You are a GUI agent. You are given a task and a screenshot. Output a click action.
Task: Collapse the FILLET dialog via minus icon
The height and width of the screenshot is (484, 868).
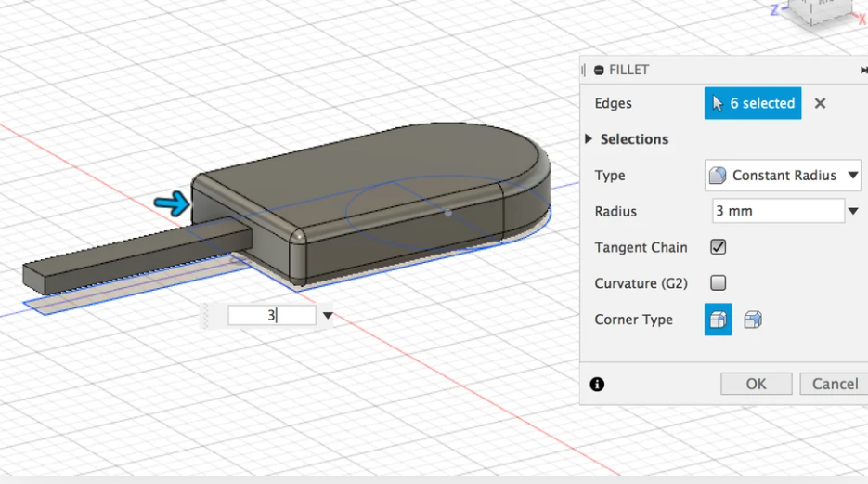pos(599,71)
